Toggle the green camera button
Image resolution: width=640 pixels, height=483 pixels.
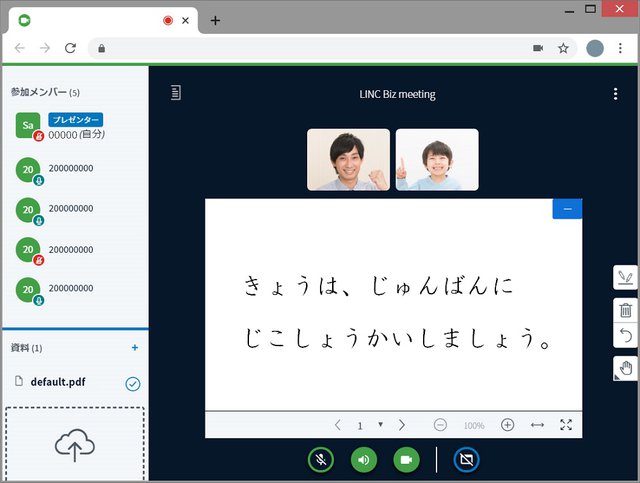pos(406,460)
